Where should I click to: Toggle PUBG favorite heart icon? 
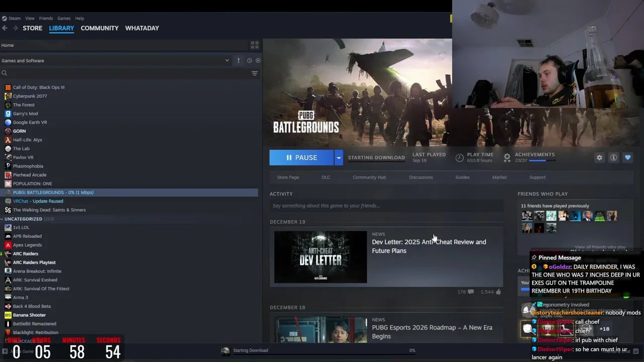(627, 157)
